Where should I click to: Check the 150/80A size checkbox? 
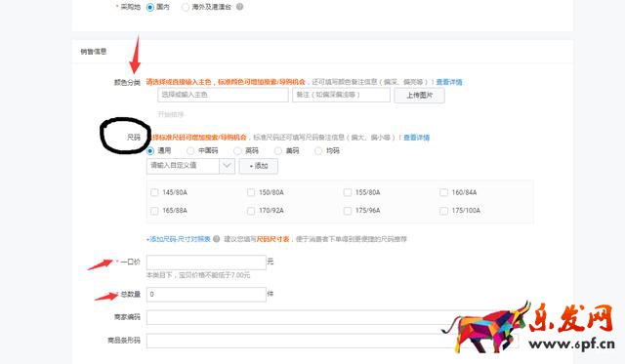click(251, 192)
